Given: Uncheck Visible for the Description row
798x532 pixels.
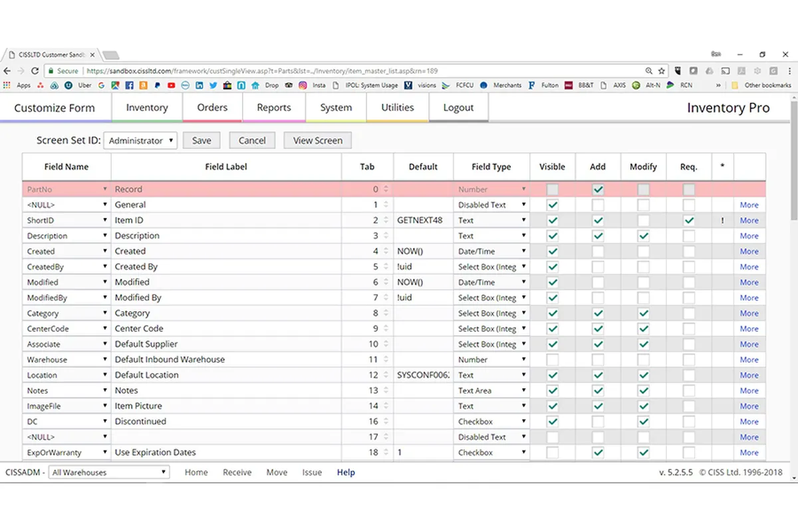Looking at the screenshot, I should [552, 236].
